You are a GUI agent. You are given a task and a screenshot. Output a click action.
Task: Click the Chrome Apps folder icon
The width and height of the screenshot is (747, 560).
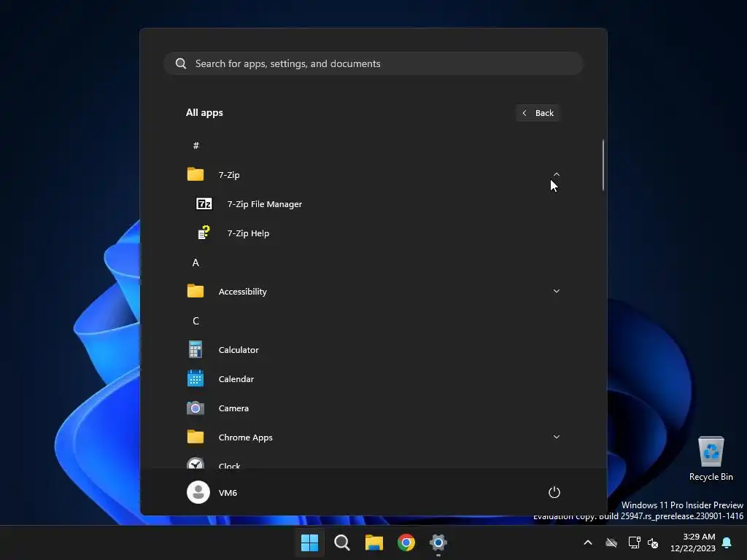[x=196, y=437]
